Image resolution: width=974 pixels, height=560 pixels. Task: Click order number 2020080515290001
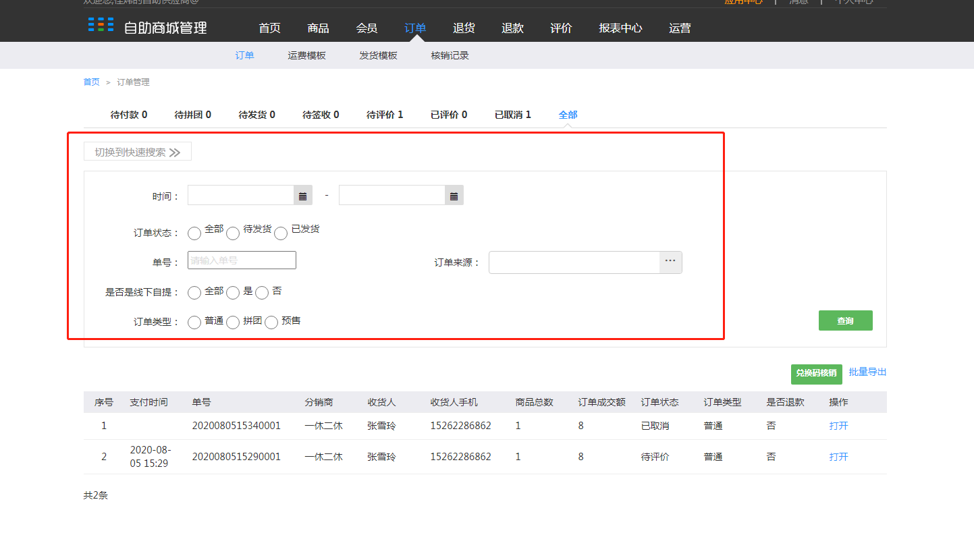[x=236, y=457]
